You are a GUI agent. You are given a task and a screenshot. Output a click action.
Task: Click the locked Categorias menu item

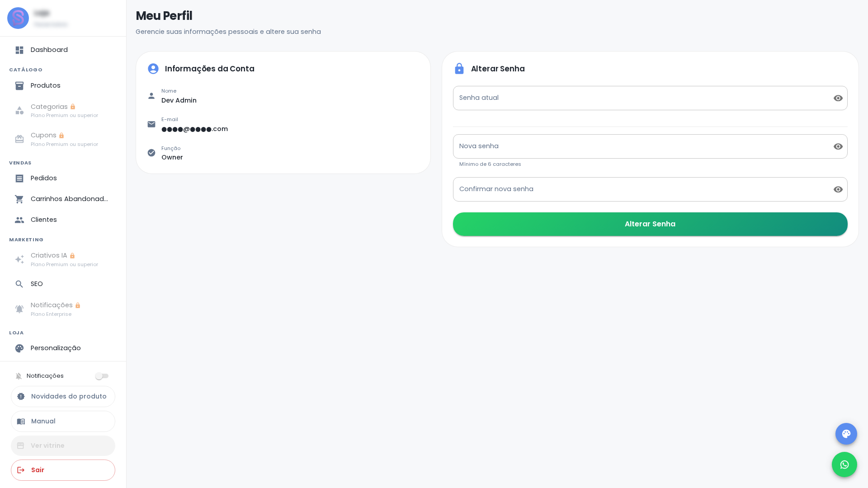tap(63, 111)
